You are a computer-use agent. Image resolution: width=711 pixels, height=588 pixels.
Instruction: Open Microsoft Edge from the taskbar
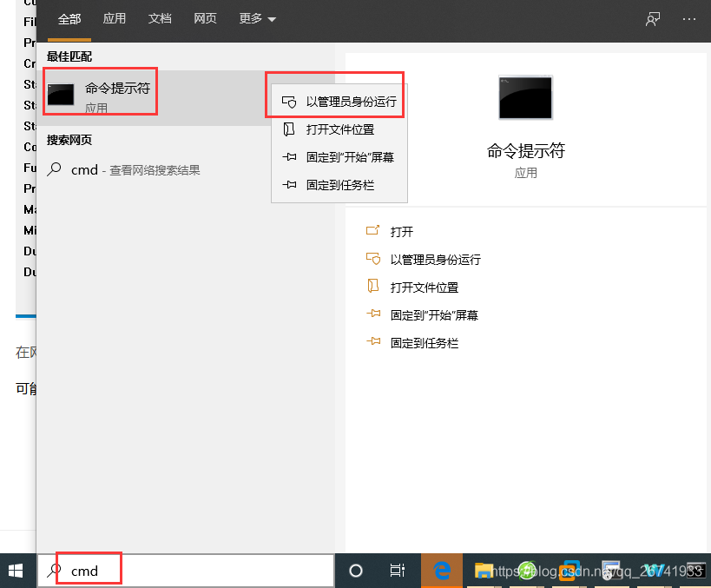coord(442,571)
